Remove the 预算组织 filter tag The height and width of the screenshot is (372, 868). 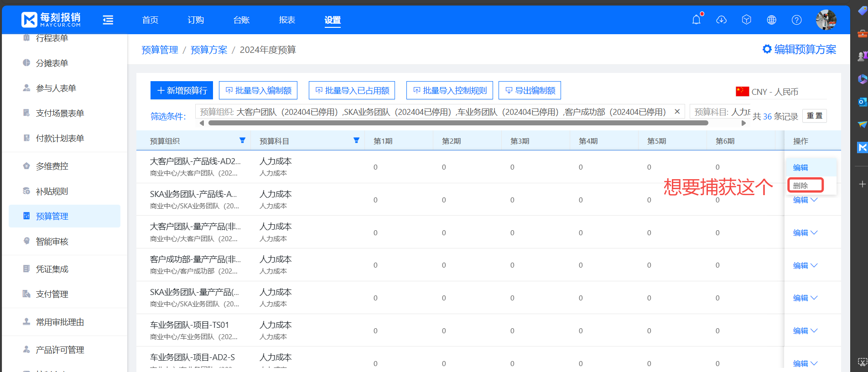pos(677,112)
